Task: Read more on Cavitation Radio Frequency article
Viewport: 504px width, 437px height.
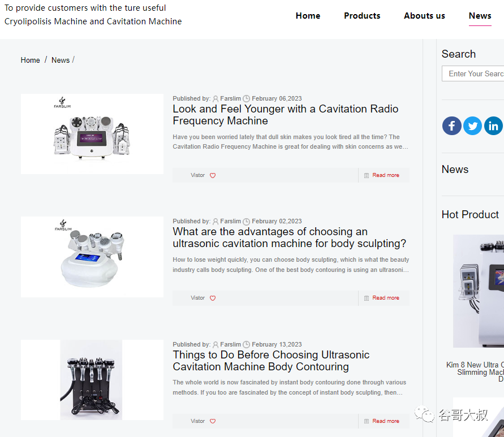Action: pos(385,175)
